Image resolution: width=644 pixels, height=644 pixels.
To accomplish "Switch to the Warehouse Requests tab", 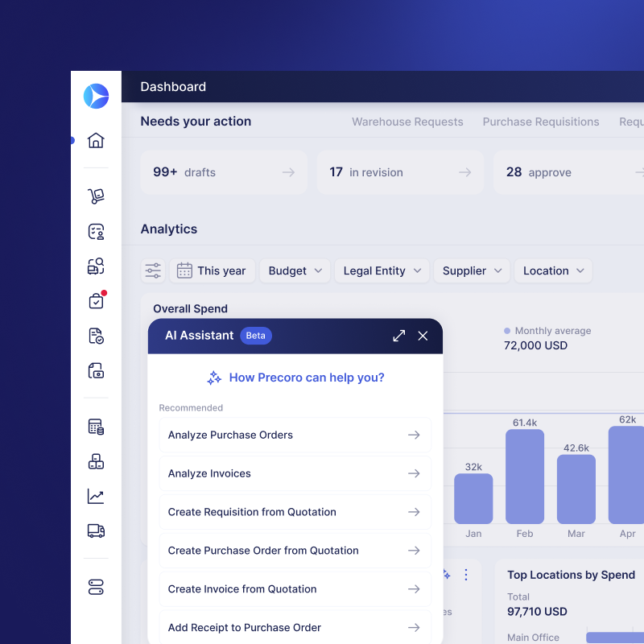I will pos(407,122).
